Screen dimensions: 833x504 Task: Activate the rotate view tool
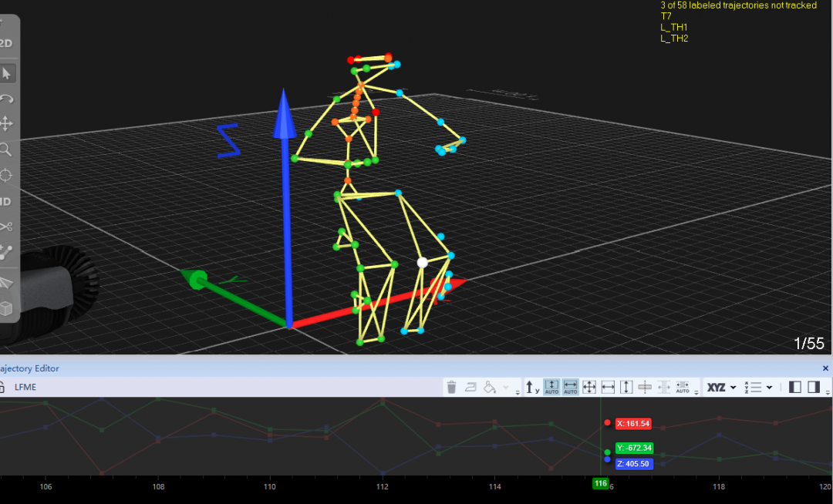7,99
